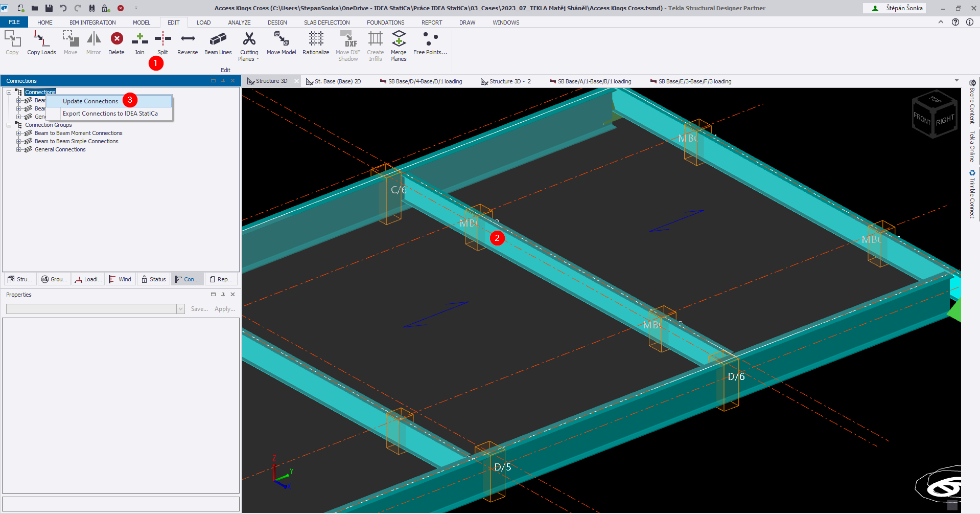Click the red Delete icon
Viewport: 980px width, 514px height.
click(116, 43)
